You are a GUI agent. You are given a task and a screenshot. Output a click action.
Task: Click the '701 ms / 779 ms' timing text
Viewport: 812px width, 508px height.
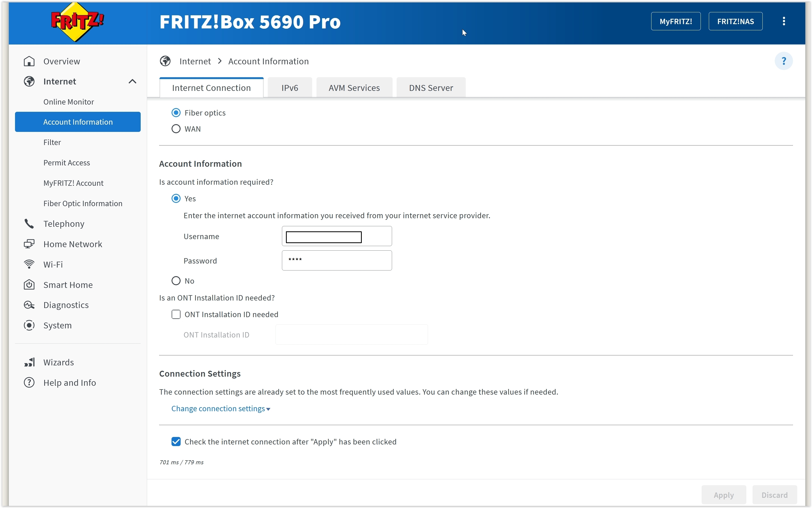(181, 462)
